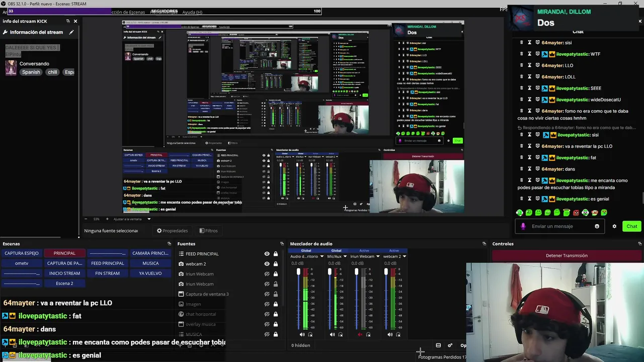This screenshot has height=362, width=644.
Task: Float the 'info del stream KICK' dock
Action: tap(68, 21)
